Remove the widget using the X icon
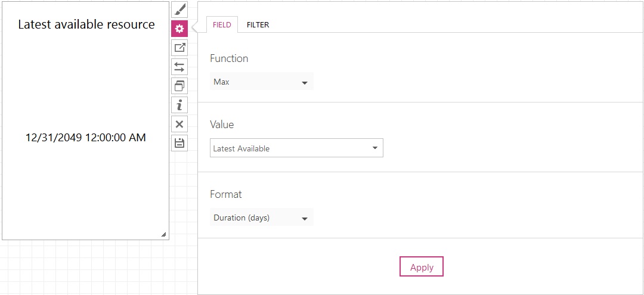This screenshot has height=295, width=644. click(x=179, y=124)
